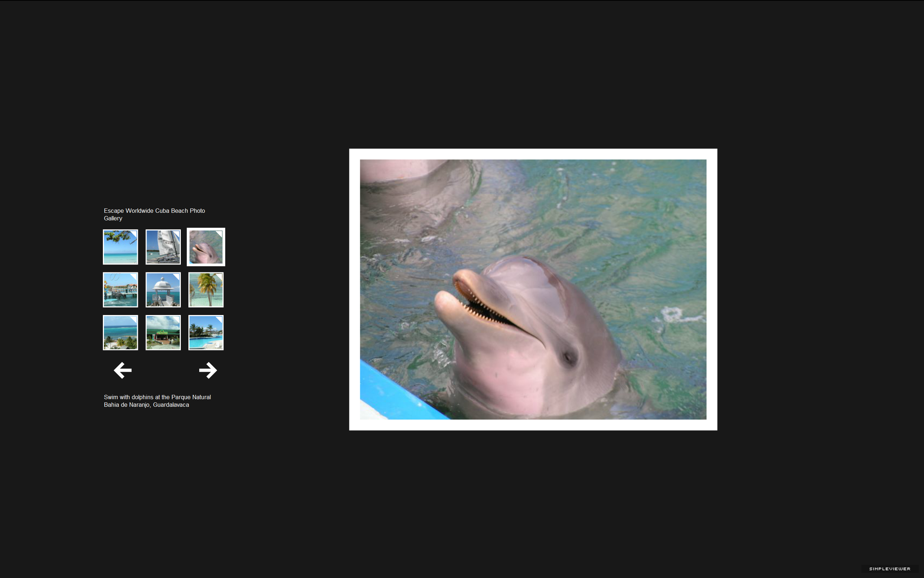Select the palm trees thumbnail
This screenshot has height=578, width=924.
coord(206,290)
